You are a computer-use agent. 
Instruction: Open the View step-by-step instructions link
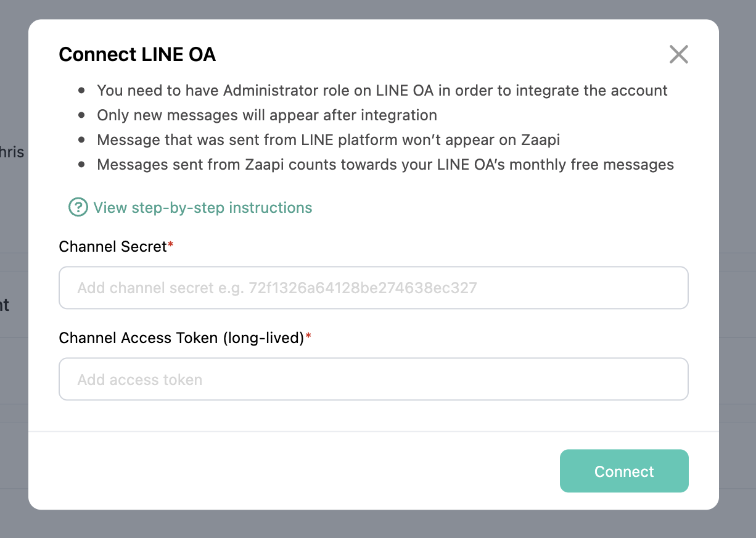(202, 208)
